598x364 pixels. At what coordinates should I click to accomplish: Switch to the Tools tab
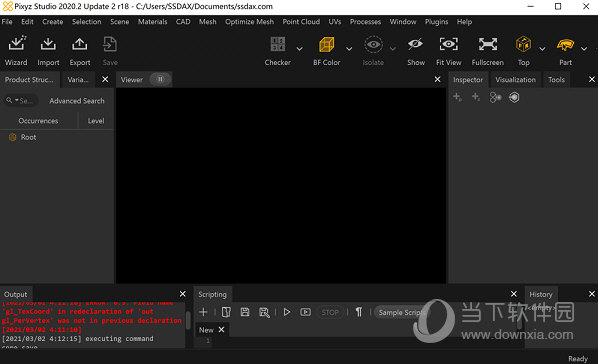point(556,80)
